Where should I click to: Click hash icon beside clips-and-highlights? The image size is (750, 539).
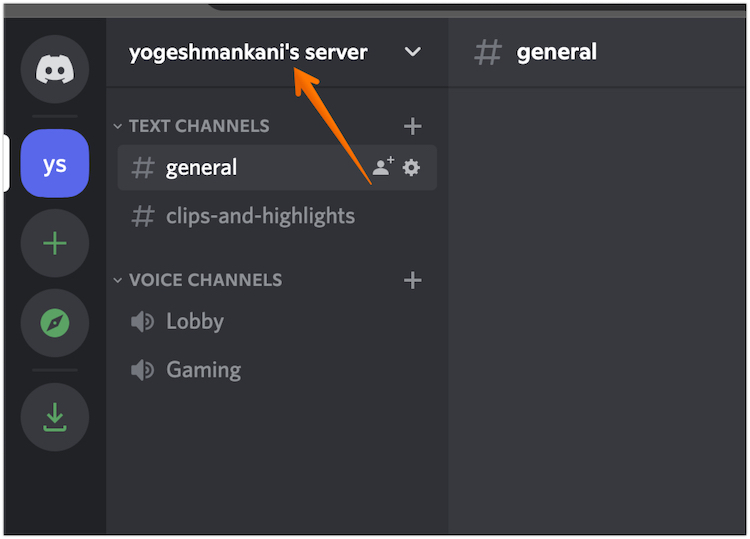(x=143, y=216)
